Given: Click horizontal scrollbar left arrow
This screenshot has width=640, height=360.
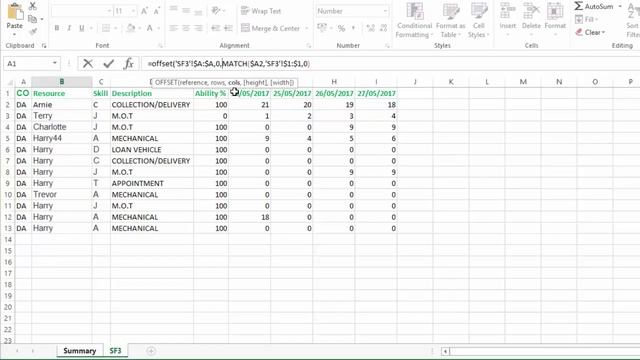Looking at the screenshot, I should (x=445, y=351).
